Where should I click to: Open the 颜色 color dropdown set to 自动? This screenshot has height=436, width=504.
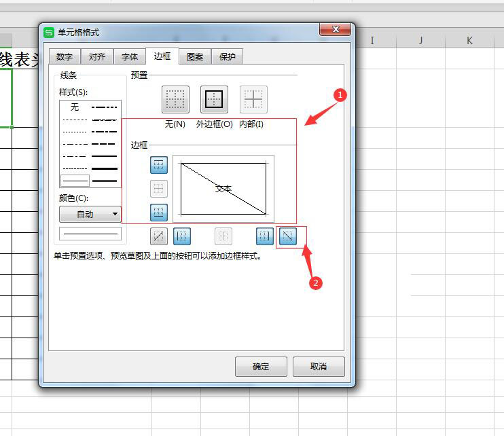[x=90, y=215]
